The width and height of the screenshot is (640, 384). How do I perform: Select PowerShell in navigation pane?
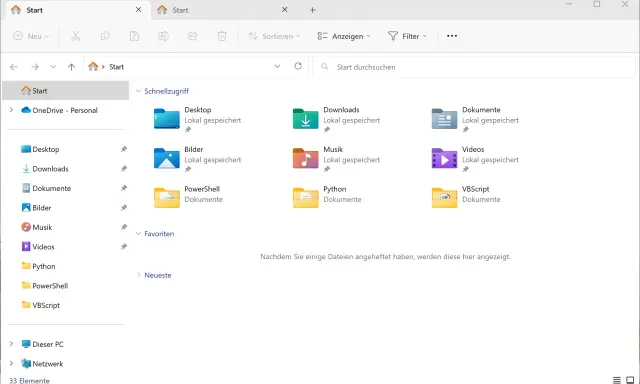coord(50,286)
